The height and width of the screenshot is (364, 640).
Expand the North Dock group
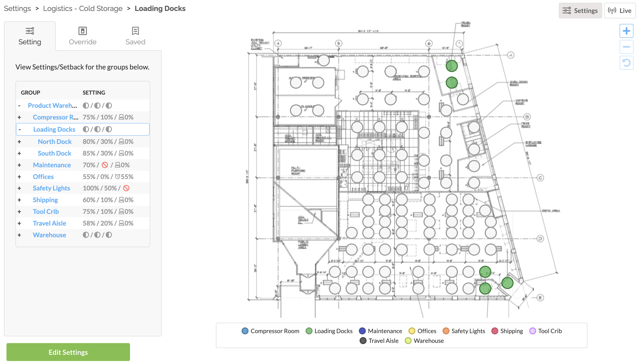click(x=19, y=142)
